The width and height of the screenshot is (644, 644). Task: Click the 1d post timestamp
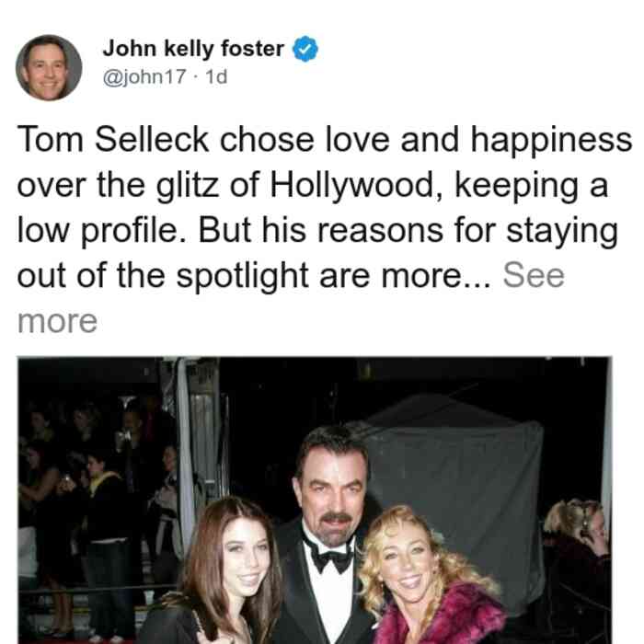tap(216, 76)
